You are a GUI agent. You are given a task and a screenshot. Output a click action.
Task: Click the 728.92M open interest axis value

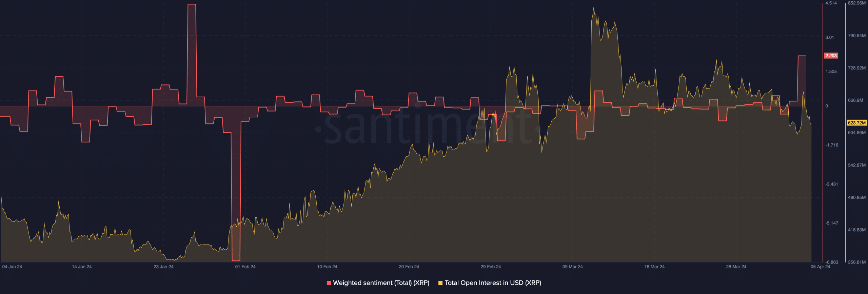(857, 68)
